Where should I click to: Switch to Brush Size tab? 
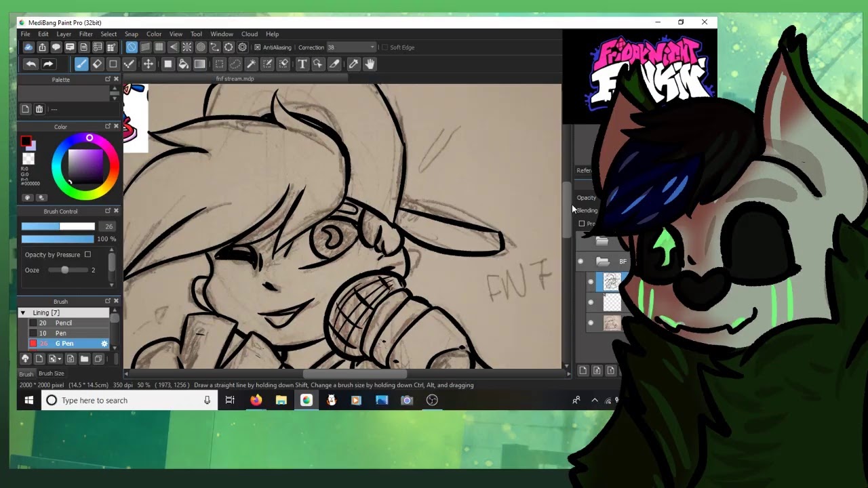pos(52,373)
